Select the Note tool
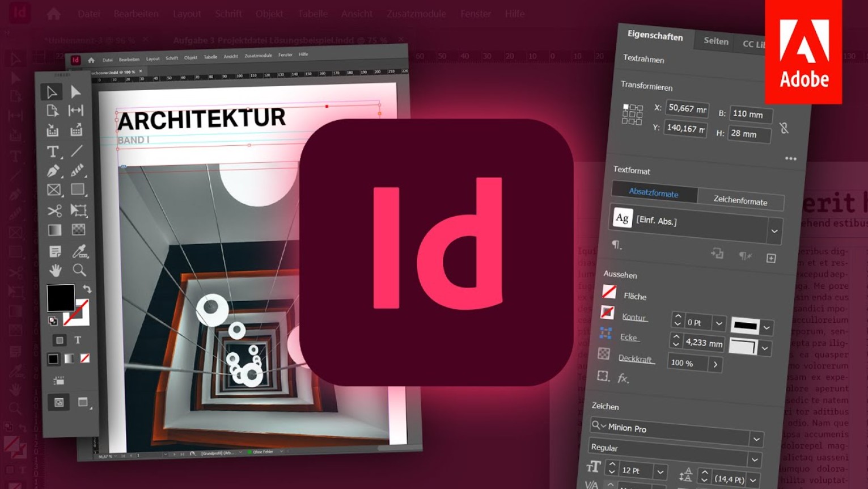 55,251
